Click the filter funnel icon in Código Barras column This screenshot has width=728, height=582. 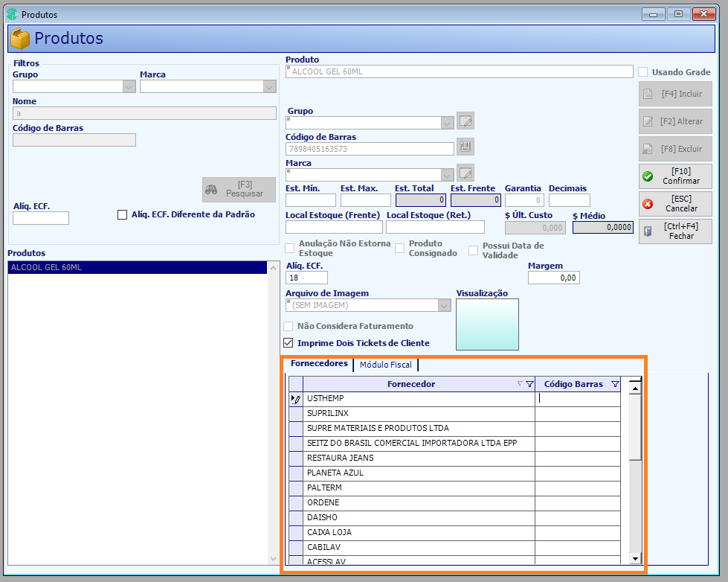click(x=615, y=384)
